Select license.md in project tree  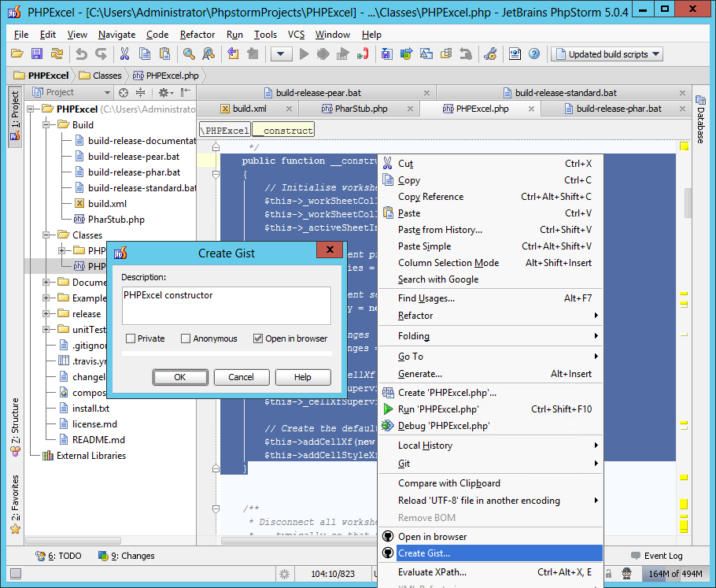[x=94, y=424]
